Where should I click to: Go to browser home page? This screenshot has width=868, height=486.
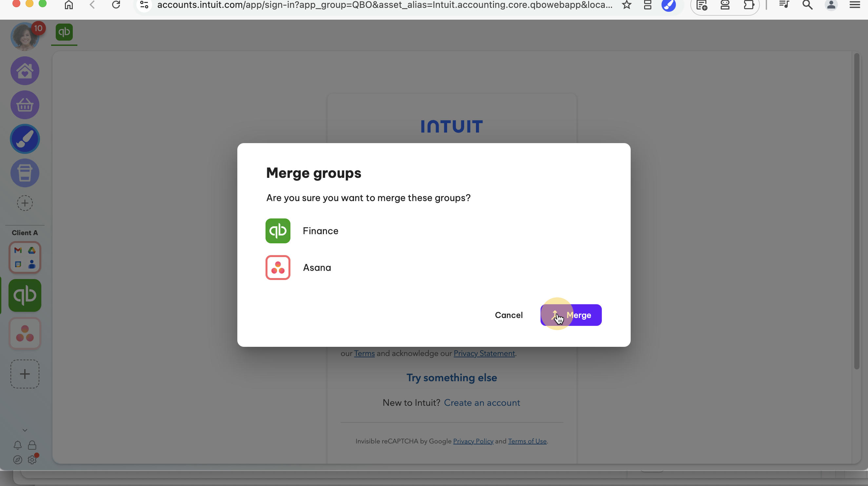point(69,5)
